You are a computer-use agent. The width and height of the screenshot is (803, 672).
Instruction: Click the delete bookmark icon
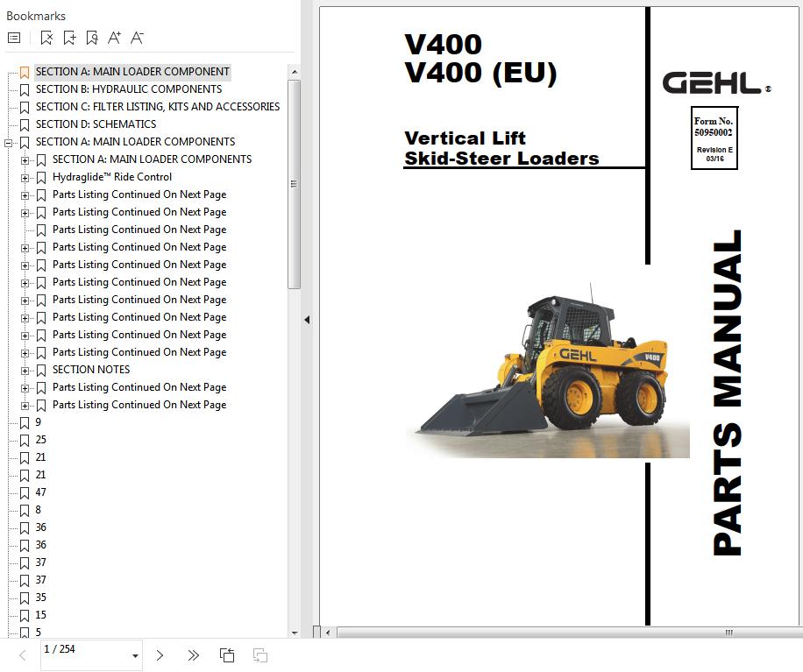[46, 38]
